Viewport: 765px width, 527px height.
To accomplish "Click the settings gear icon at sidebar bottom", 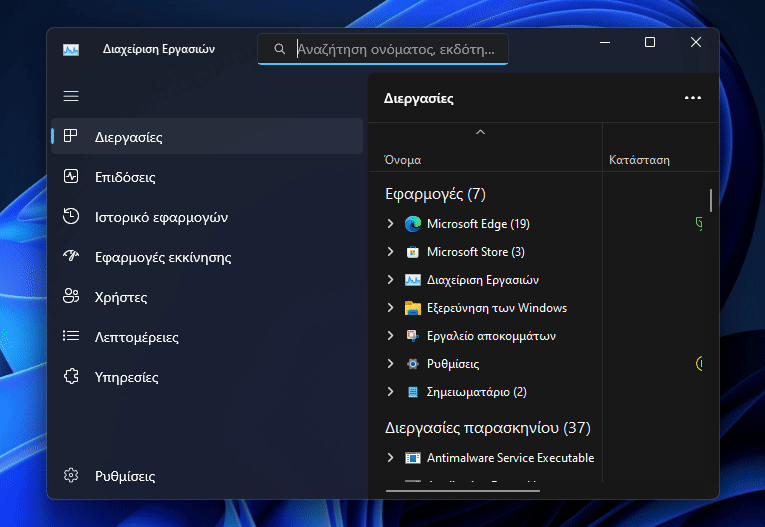I will point(71,475).
